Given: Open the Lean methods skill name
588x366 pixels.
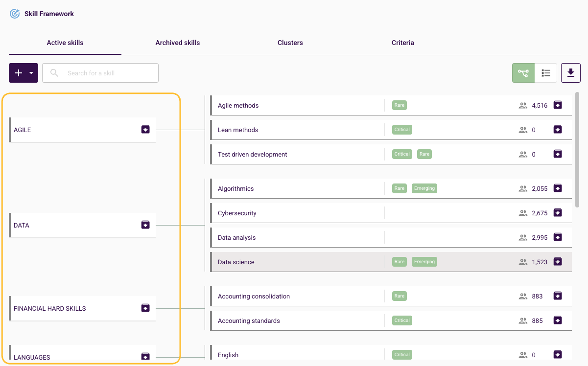Looking at the screenshot, I should point(238,130).
